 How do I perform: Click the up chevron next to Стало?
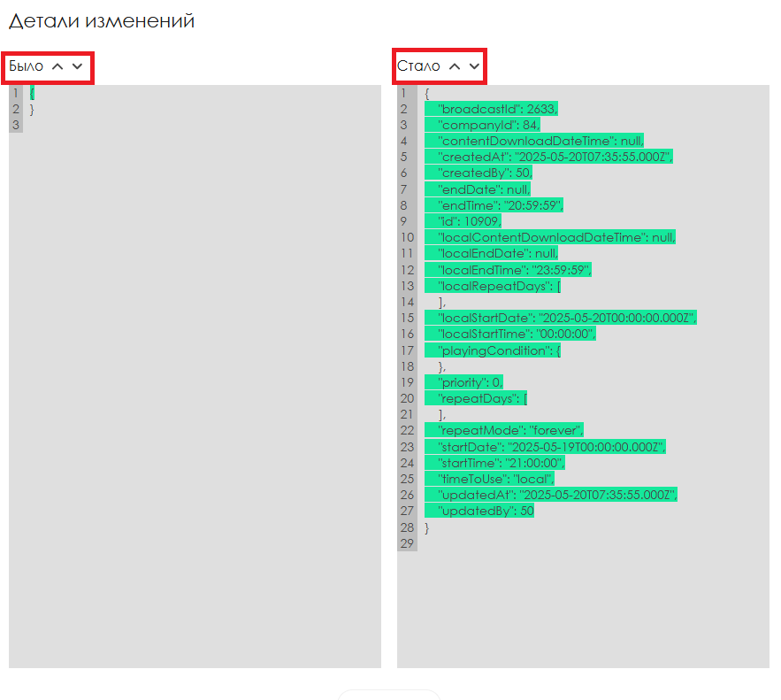(x=455, y=66)
